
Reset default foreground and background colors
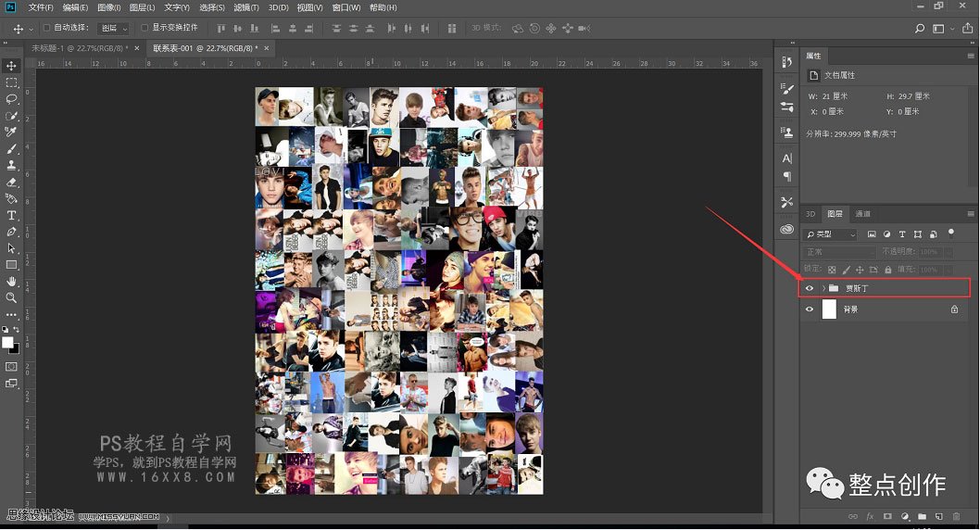coord(5,329)
